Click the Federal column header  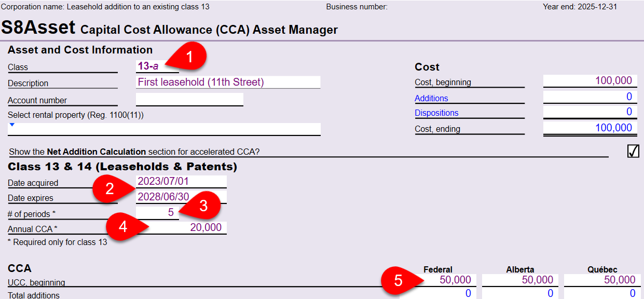(438, 269)
